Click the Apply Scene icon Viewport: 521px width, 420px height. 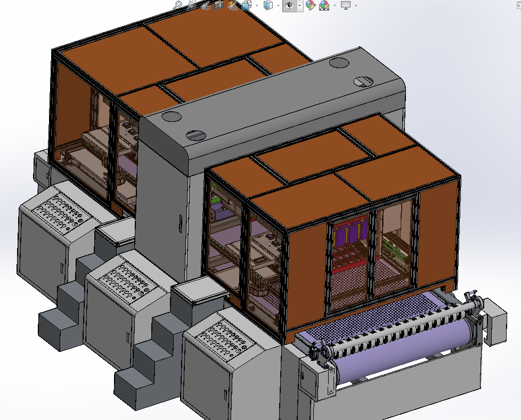click(324, 5)
